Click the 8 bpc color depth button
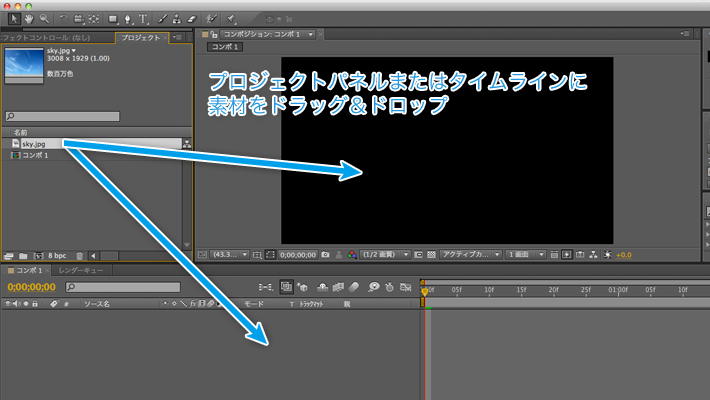710x400 pixels. [x=57, y=256]
